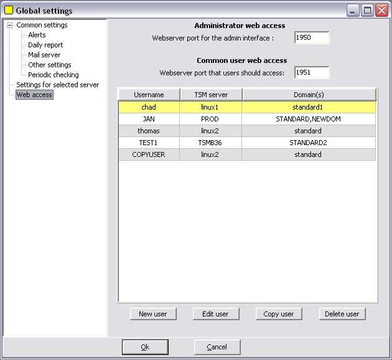Screen dimensions: 392x360
Task: Click the standard1 domain cell
Action: 309,107
